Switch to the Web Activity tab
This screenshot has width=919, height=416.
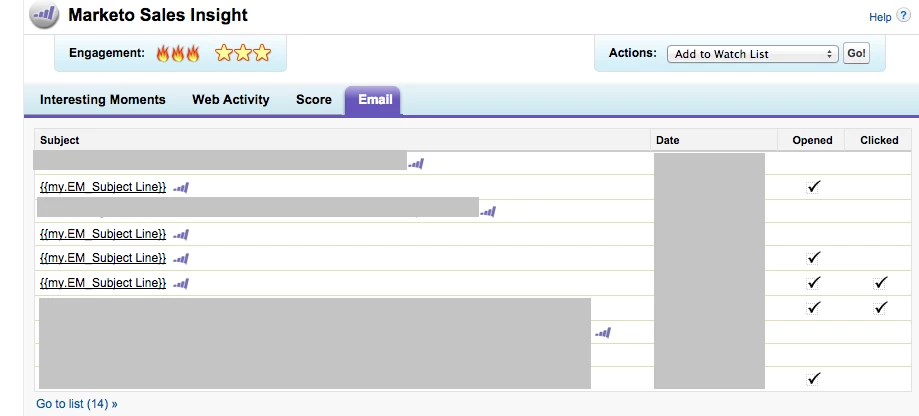click(230, 100)
